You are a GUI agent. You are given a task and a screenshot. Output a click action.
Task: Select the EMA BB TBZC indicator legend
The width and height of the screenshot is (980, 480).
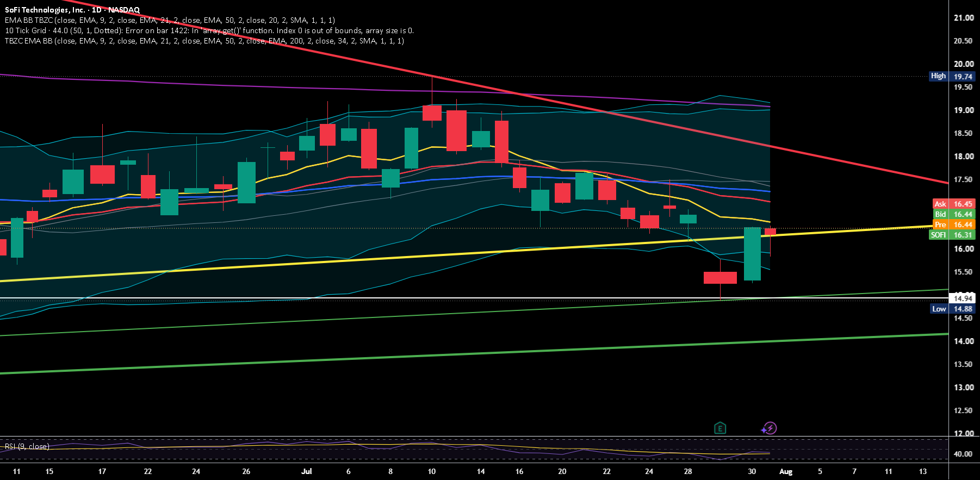tap(170, 20)
